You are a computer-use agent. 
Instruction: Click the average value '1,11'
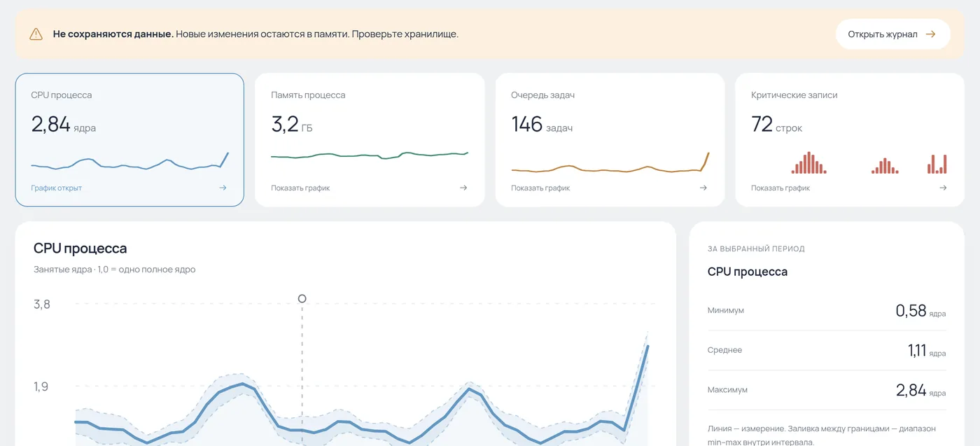click(x=917, y=351)
